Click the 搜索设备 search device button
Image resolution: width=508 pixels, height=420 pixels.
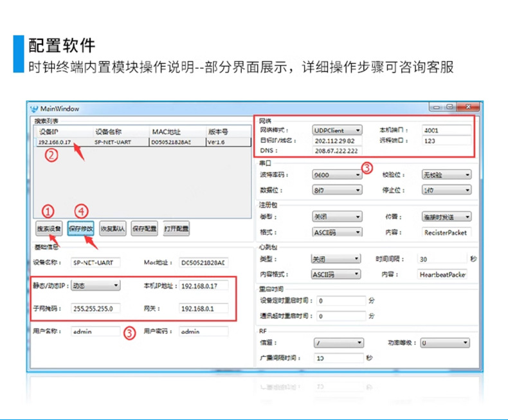(x=49, y=229)
